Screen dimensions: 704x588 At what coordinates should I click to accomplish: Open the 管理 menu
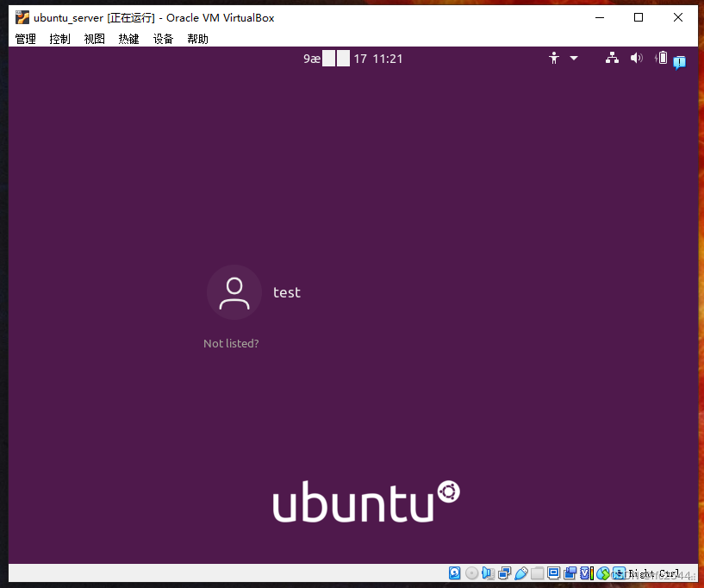click(25, 39)
